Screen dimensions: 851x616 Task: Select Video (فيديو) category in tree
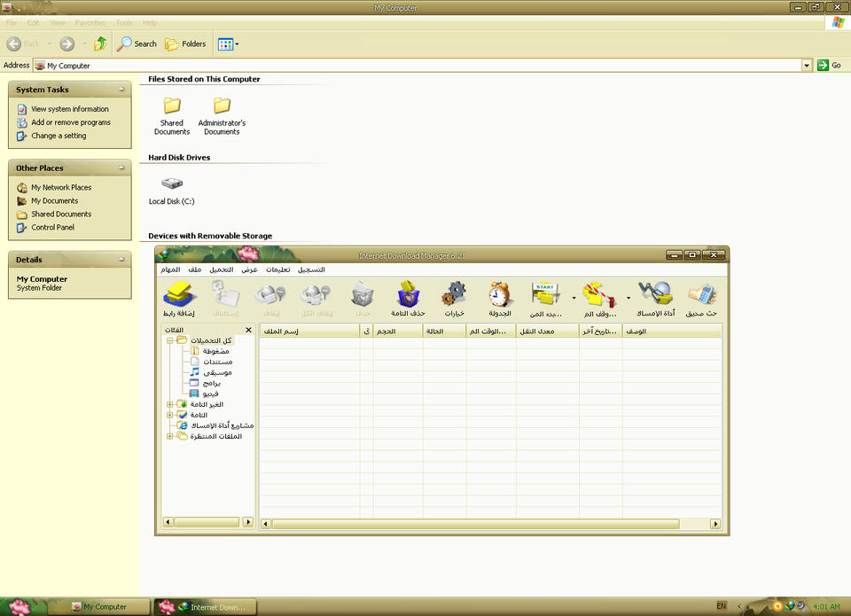click(204, 394)
